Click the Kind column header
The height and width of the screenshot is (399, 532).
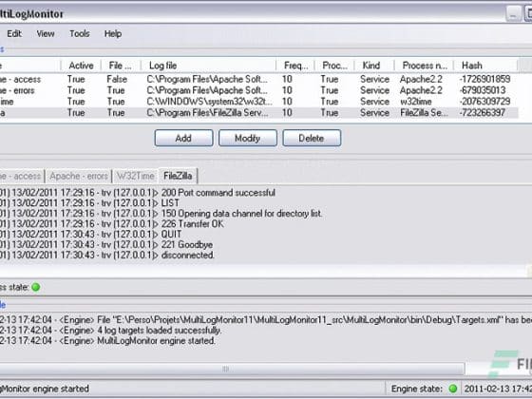pos(374,66)
